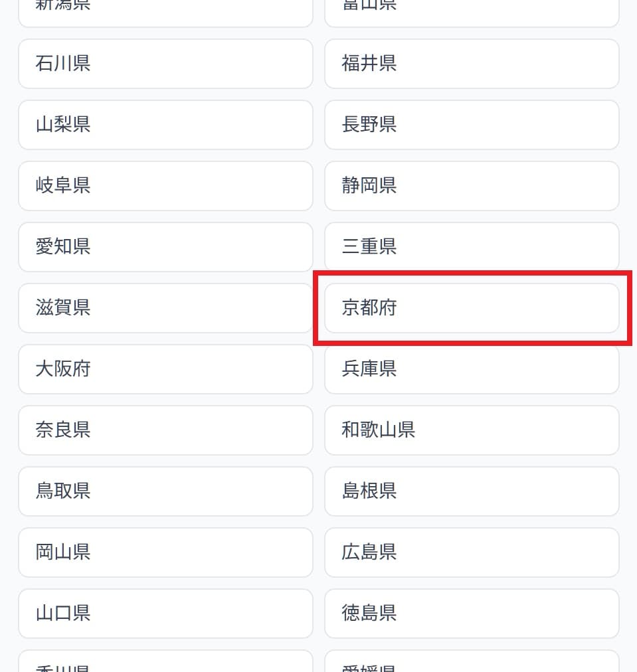637x672 pixels.
Task: Pick 島根県 prefecture
Action: [x=472, y=491]
